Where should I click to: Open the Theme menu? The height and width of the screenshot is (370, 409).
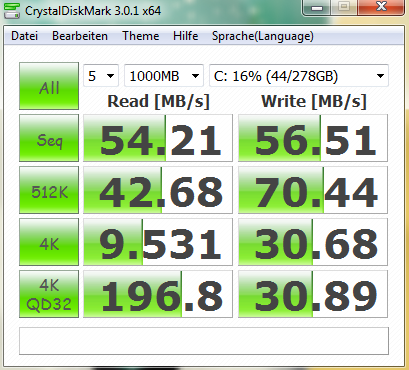140,36
